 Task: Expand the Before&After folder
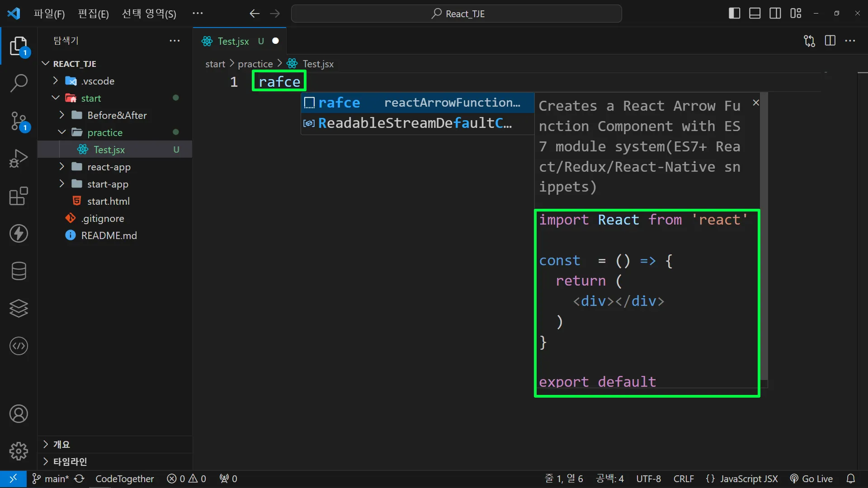coord(117,115)
